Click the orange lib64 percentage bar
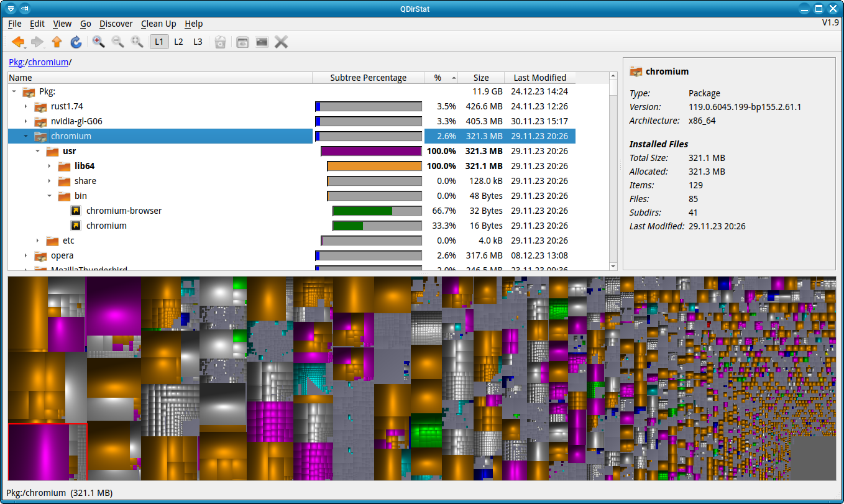The image size is (844, 504). click(375, 166)
